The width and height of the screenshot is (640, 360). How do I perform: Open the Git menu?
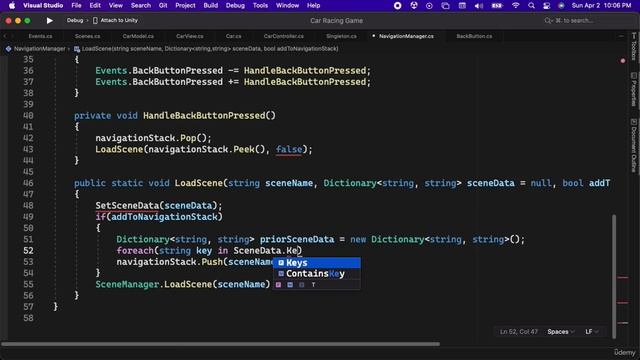[x=163, y=6]
